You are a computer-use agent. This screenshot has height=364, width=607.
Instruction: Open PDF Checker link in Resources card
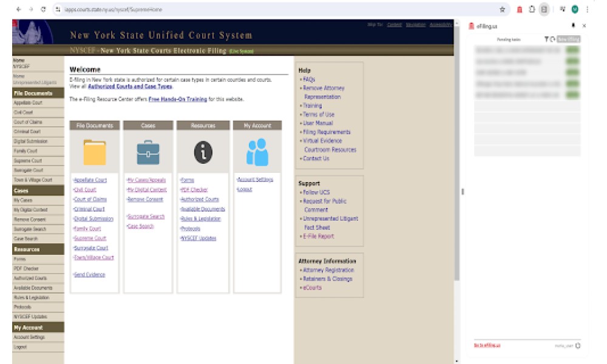coord(194,190)
